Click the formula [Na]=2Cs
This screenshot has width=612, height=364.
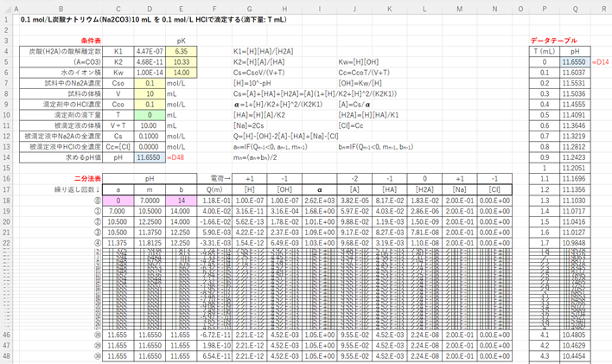point(248,125)
